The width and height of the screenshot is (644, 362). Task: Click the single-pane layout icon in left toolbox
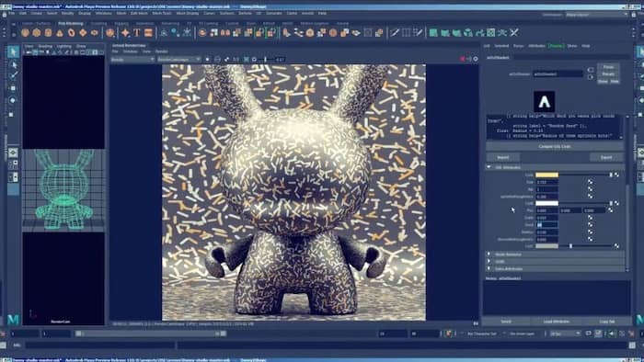coord(13,153)
